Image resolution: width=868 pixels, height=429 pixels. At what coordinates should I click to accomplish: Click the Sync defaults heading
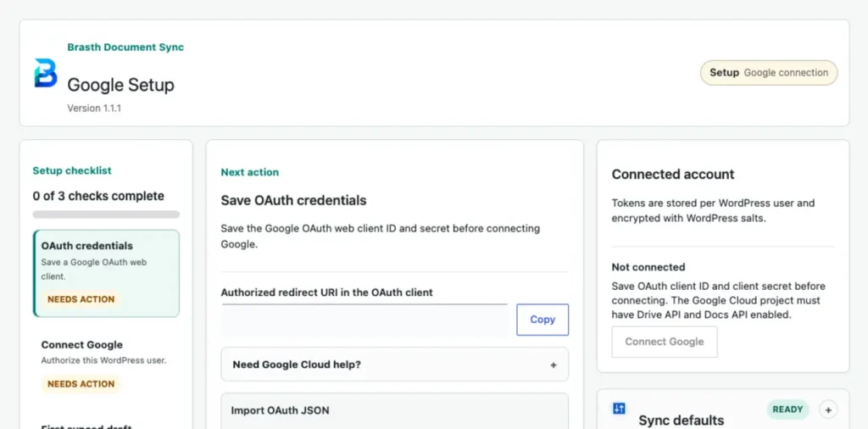[682, 421]
